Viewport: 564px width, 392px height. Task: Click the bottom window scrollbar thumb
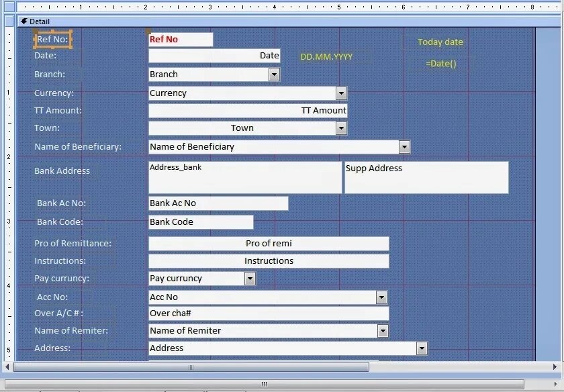[x=264, y=384]
